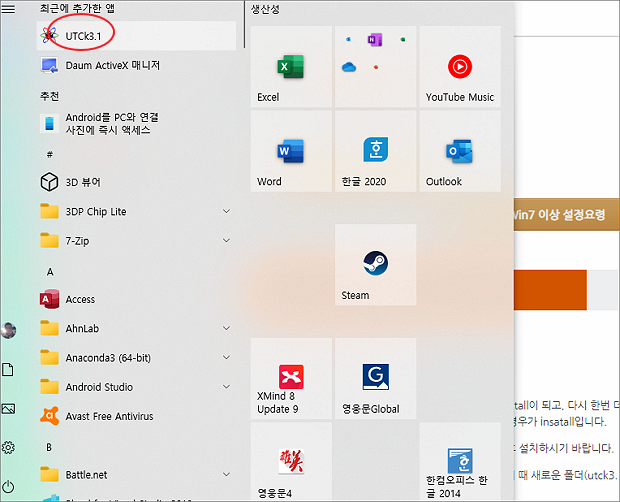Click the A letter index header
This screenshot has height=502, width=620.
coord(50,272)
